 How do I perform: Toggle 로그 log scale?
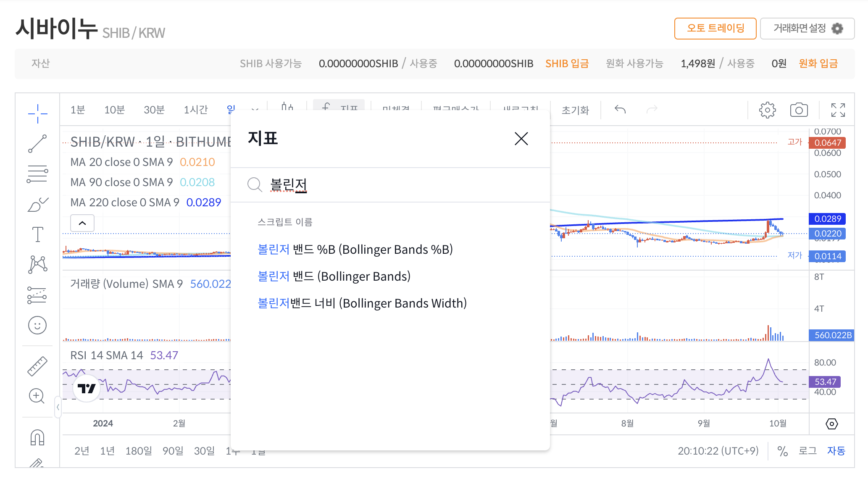click(807, 451)
